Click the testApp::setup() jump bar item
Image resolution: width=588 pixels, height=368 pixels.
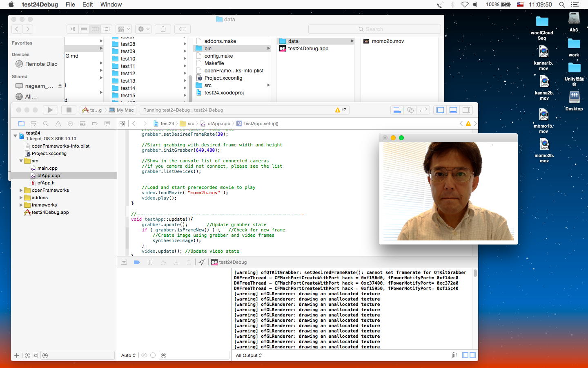(x=258, y=123)
